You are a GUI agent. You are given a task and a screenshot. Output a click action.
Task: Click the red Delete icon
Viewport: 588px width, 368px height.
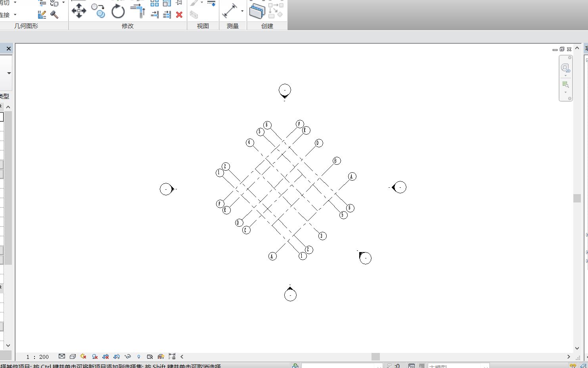[179, 14]
